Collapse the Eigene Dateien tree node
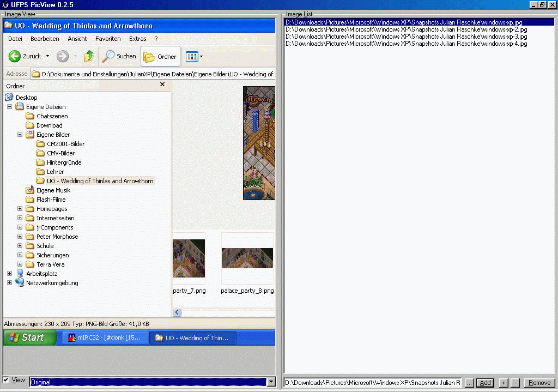The image size is (558, 392). 10,107
